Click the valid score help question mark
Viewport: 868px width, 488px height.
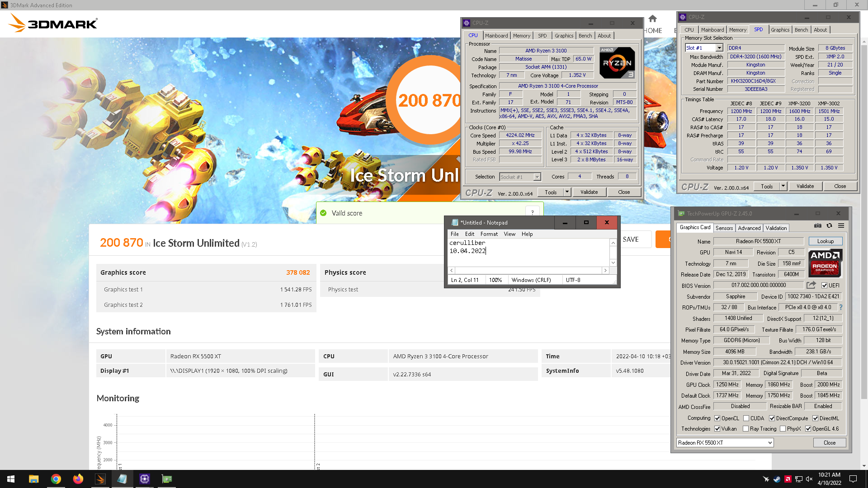533,212
